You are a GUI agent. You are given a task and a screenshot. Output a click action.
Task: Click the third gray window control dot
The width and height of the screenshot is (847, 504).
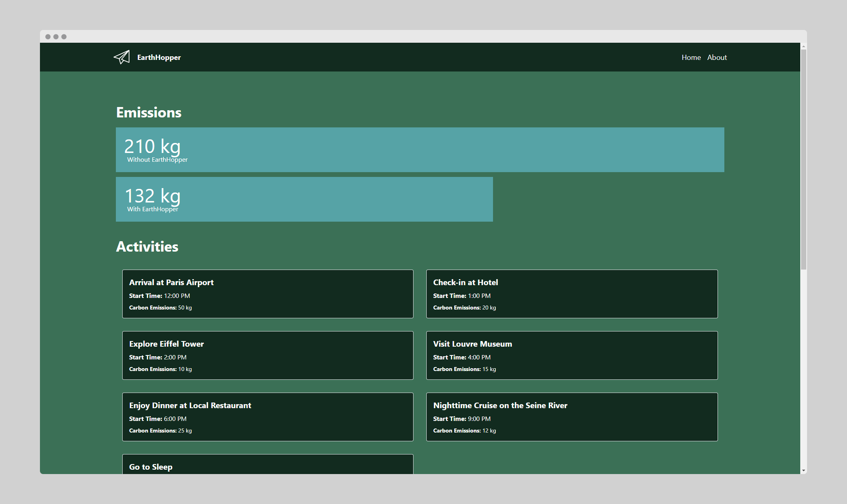[64, 37]
